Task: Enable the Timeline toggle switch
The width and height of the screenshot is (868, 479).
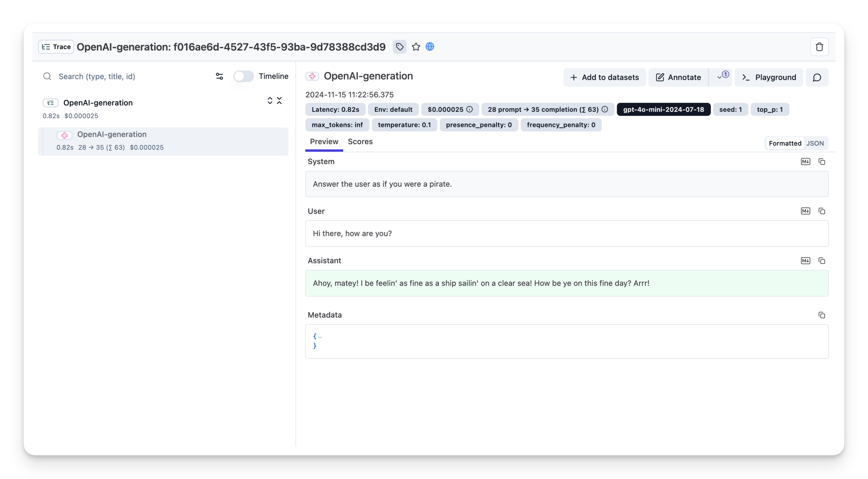Action: (243, 77)
